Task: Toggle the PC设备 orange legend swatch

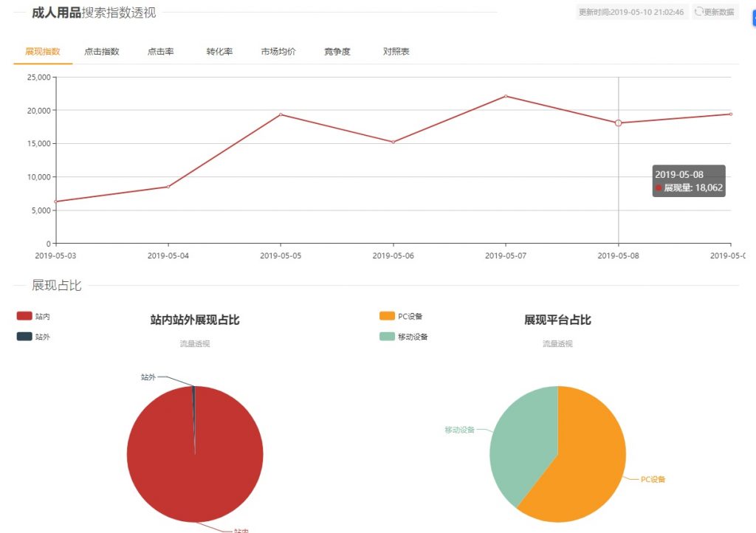Action: coord(387,316)
